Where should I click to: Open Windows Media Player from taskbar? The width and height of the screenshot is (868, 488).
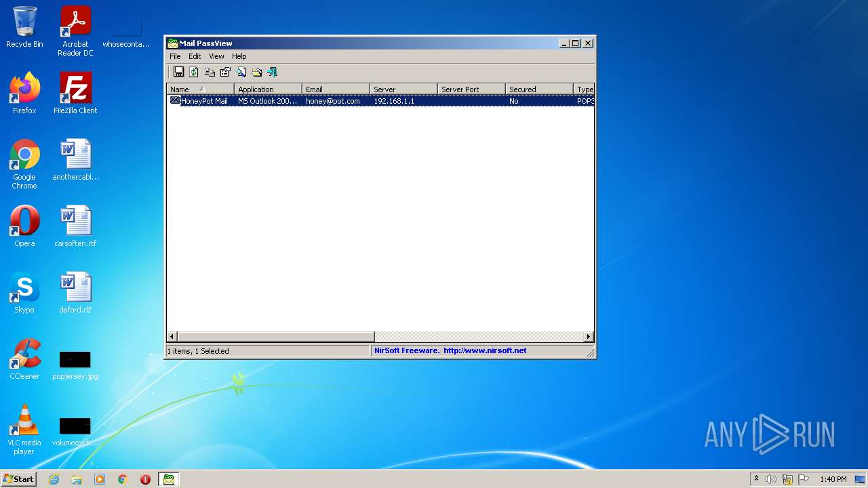pyautogui.click(x=100, y=479)
